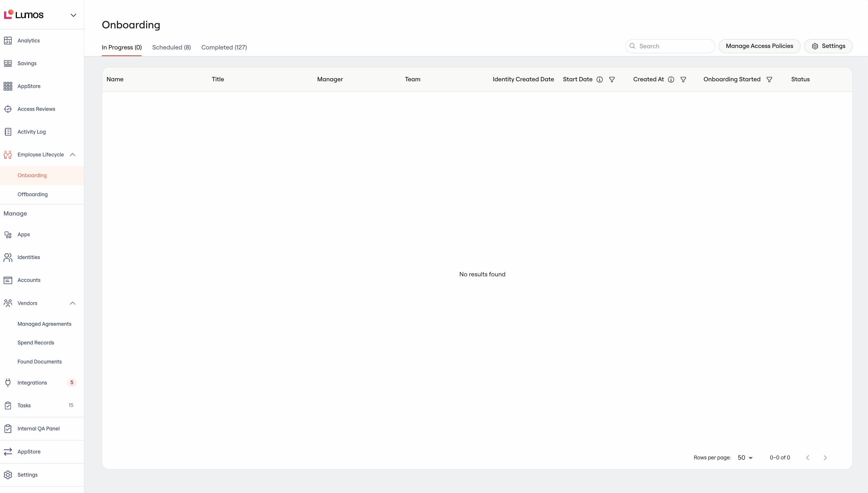Open the Tasks clipboard icon
868x493 pixels.
8,405
